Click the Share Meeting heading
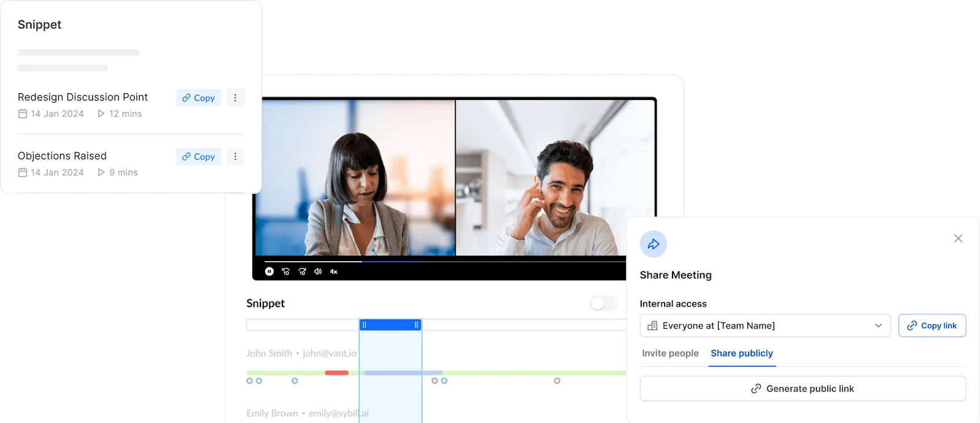Viewport: 980px width, 423px height. [676, 275]
